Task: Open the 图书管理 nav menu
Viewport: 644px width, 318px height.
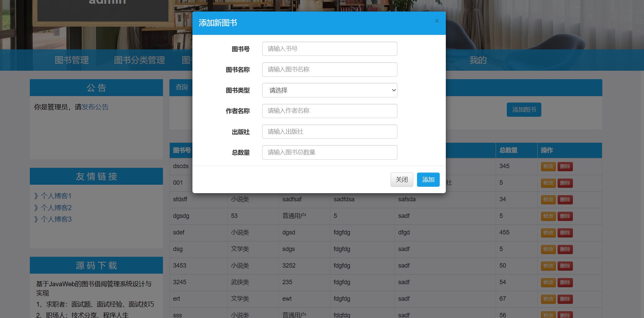Action: [x=72, y=60]
